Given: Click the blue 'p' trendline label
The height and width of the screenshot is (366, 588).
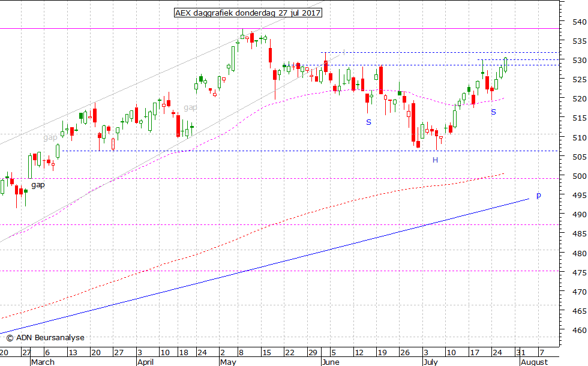Looking at the screenshot, I should 539,196.
